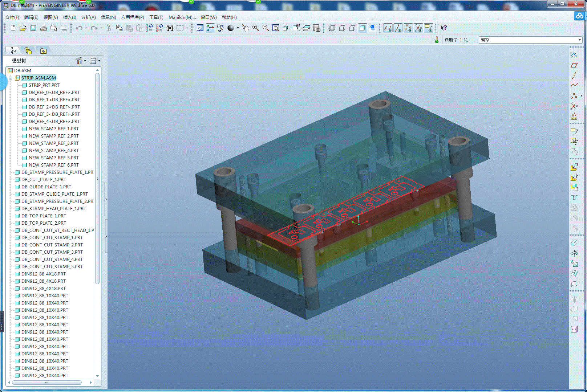Open the 智能 selection filter dropdown

(x=579, y=40)
